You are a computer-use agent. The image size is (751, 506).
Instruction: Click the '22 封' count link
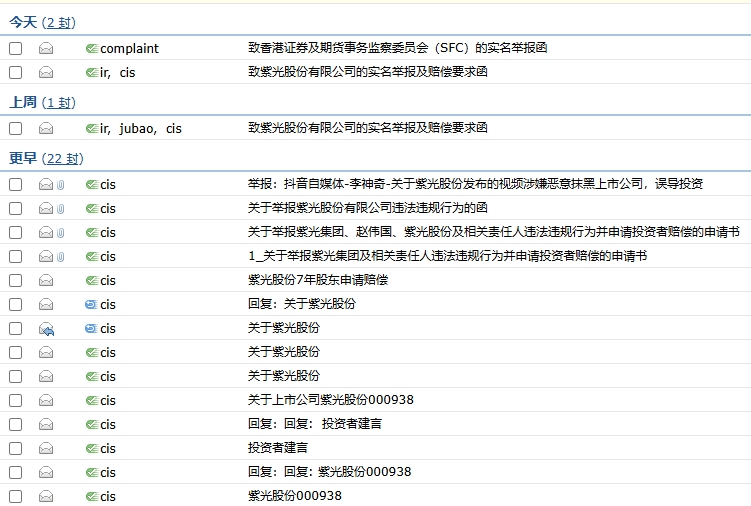63,159
